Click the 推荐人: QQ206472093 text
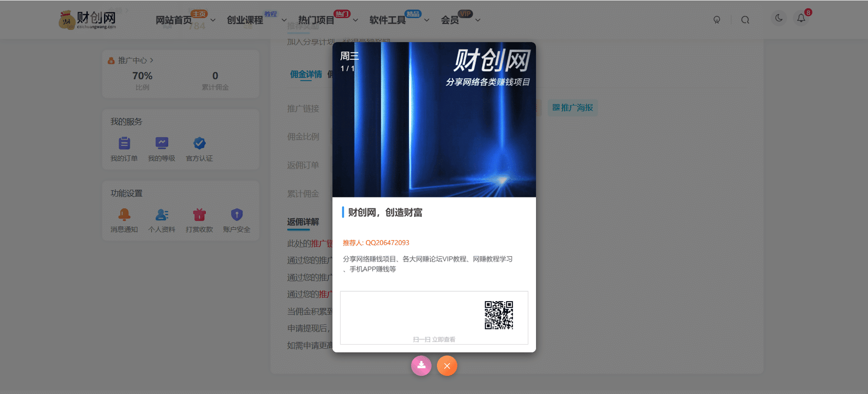Screen dimensions: 868x394 click(376, 243)
